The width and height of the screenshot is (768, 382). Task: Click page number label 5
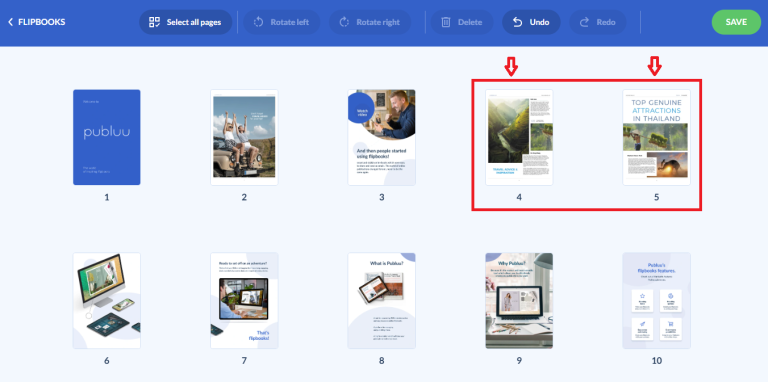coord(656,197)
